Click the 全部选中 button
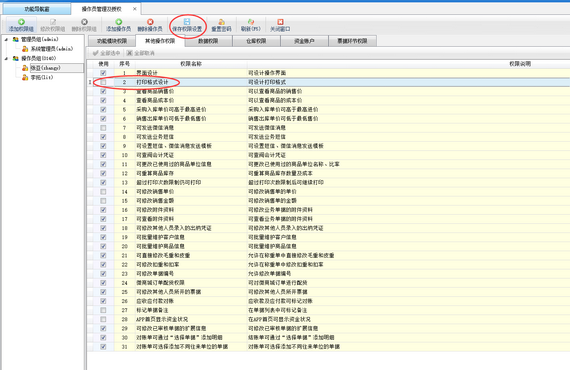Viewport: 570px width, 370px height. point(106,53)
